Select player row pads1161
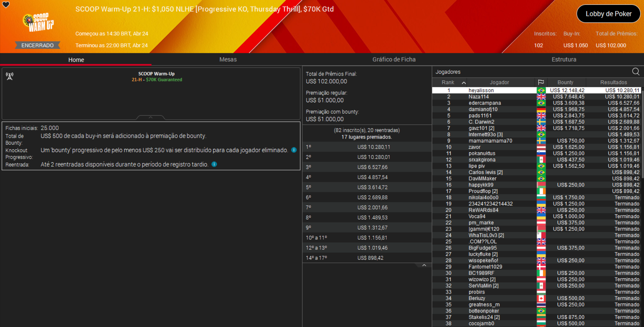 click(537, 116)
